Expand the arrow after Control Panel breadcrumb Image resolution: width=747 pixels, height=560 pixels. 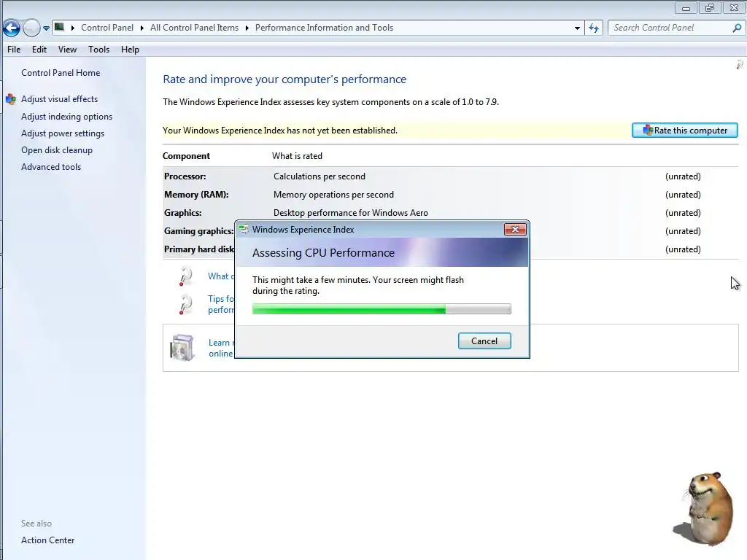pyautogui.click(x=142, y=28)
